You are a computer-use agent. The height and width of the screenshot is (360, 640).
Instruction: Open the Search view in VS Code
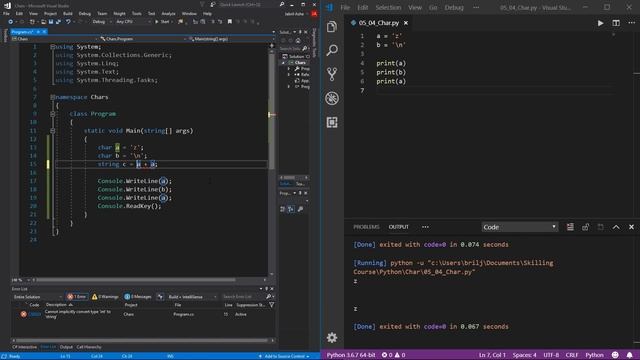click(332, 50)
